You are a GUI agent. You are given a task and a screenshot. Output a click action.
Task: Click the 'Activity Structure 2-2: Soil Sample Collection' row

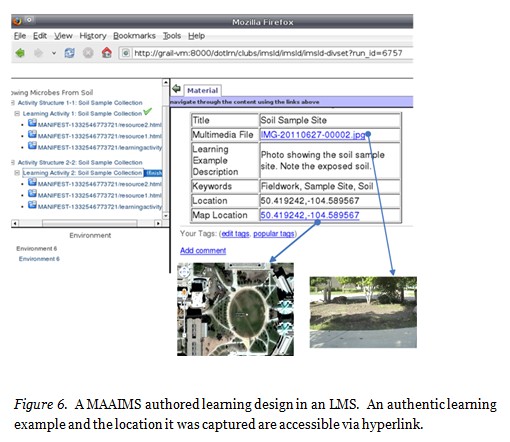tap(80, 162)
